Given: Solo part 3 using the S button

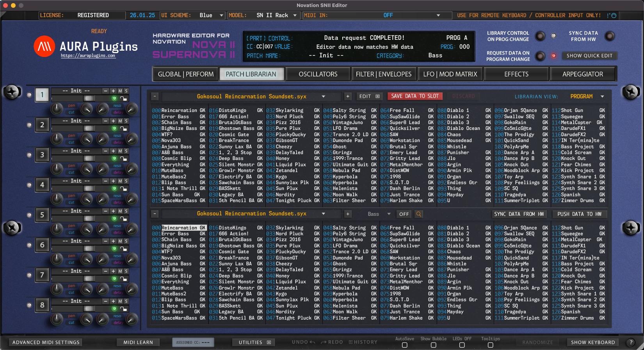Looking at the screenshot, I should click(126, 151).
